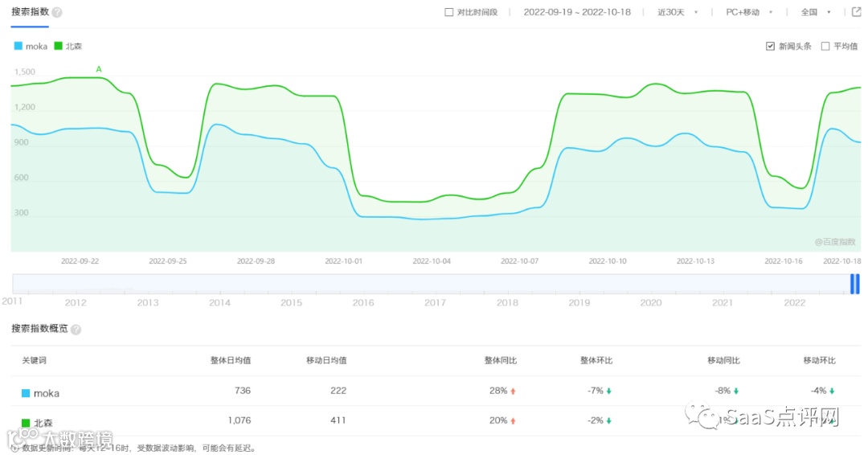The height and width of the screenshot is (455, 868).
Task: Check the 平均值 checkbox
Action: [x=825, y=47]
